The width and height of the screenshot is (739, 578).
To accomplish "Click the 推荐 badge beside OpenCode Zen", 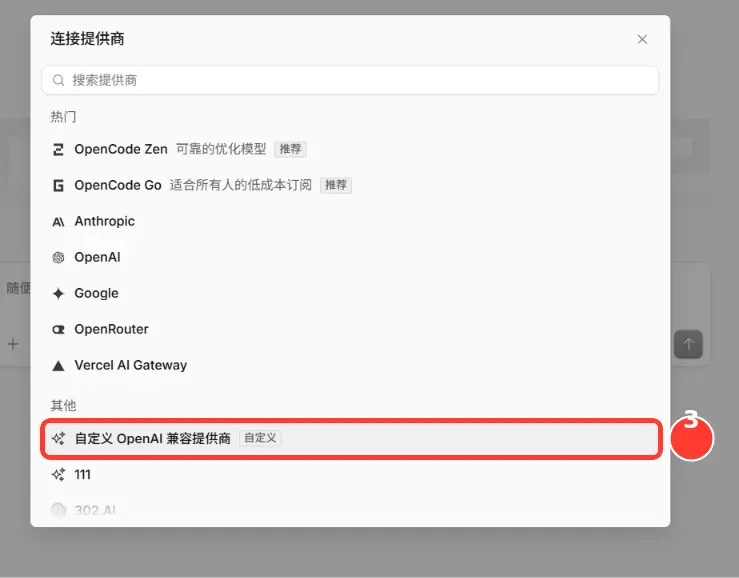I will (290, 149).
